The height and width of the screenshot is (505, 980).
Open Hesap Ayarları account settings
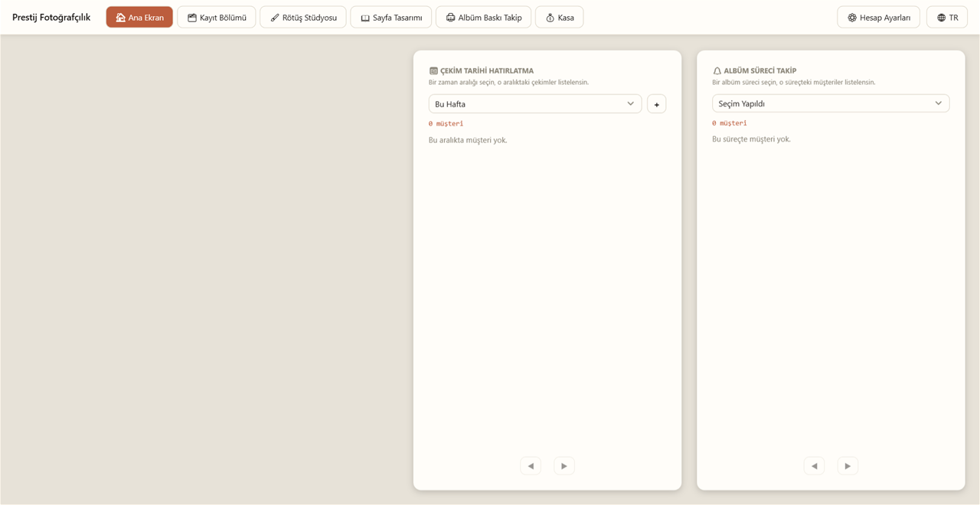point(879,18)
